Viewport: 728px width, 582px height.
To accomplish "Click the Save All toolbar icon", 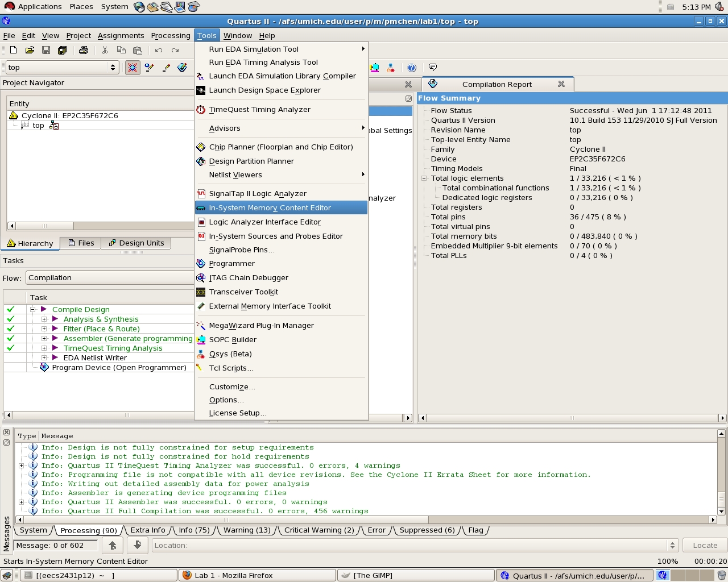I will 63,50.
